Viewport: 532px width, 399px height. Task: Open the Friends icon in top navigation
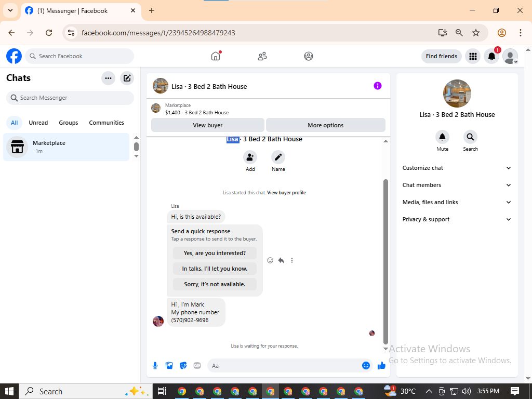pyautogui.click(x=262, y=56)
